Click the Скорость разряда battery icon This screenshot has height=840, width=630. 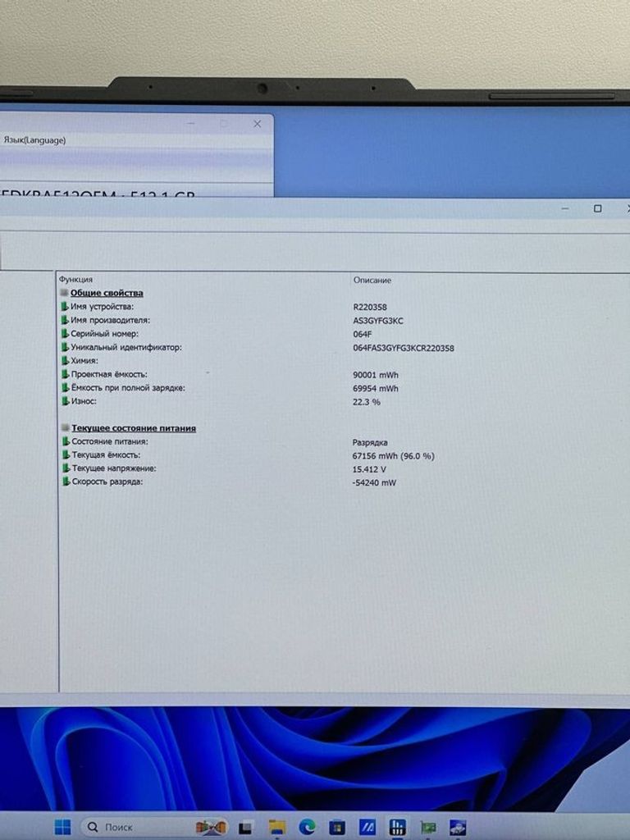pos(65,482)
